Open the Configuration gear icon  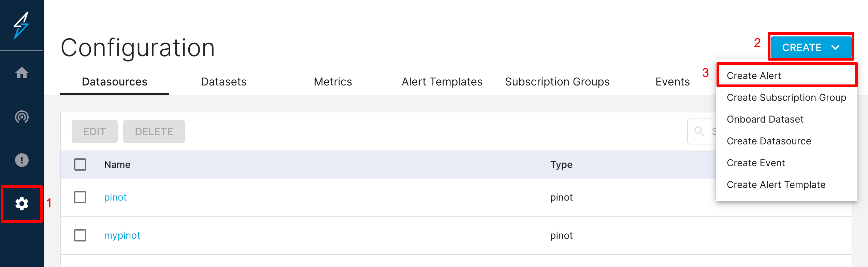pos(21,204)
